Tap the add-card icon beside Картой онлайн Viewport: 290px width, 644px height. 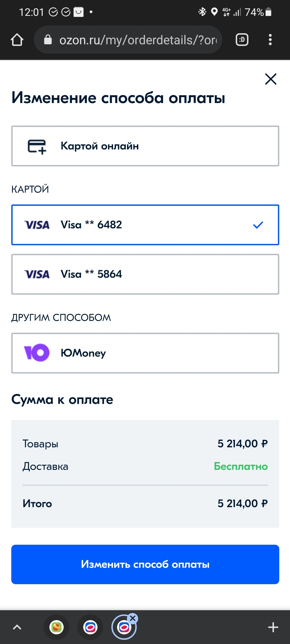[x=37, y=147]
